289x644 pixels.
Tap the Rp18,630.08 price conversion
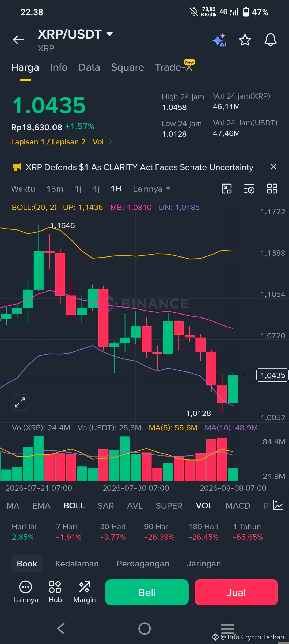coord(36,127)
